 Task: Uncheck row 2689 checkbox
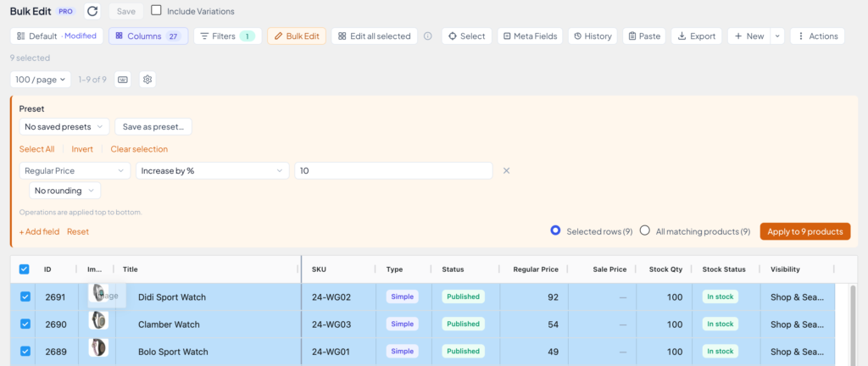coord(25,351)
